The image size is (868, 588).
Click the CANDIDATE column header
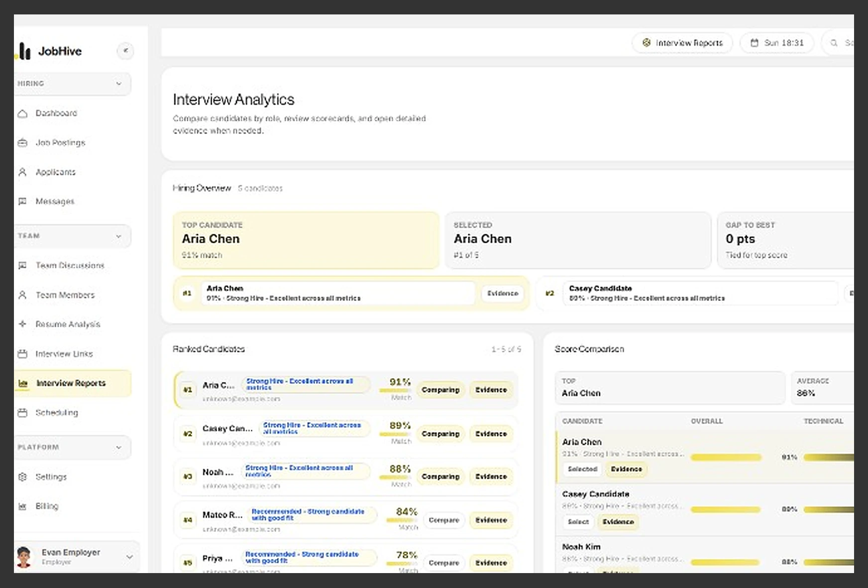point(582,421)
